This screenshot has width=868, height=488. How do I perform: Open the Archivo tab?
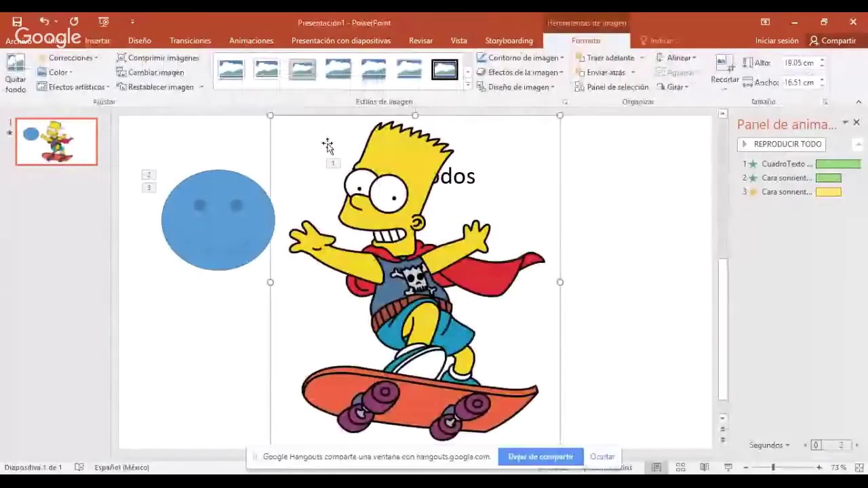[x=18, y=41]
